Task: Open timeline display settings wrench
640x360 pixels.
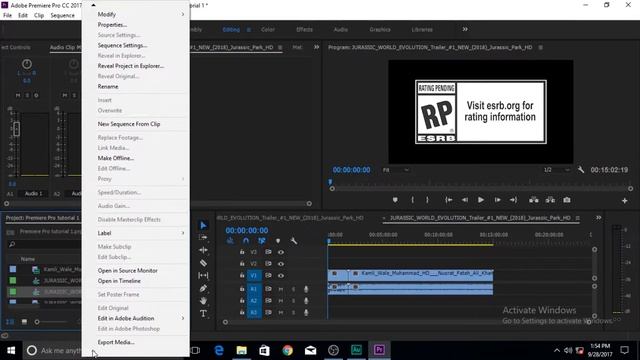Action: (293, 241)
